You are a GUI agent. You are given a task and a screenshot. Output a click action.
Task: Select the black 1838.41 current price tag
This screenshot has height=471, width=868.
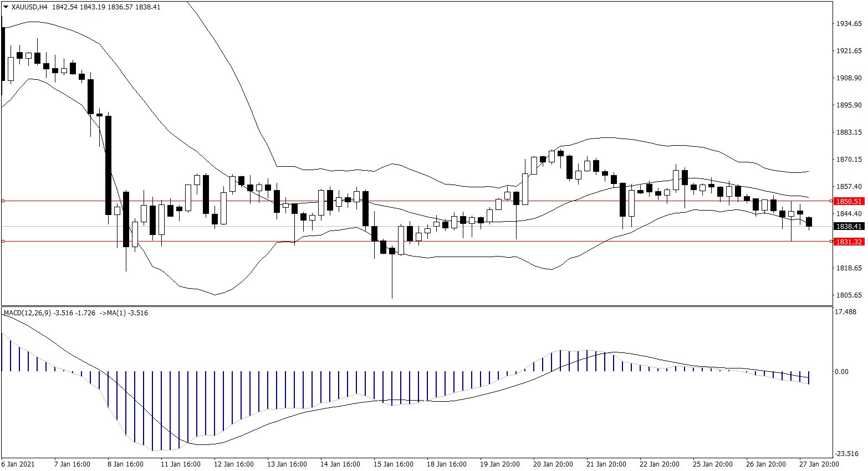[x=849, y=227]
